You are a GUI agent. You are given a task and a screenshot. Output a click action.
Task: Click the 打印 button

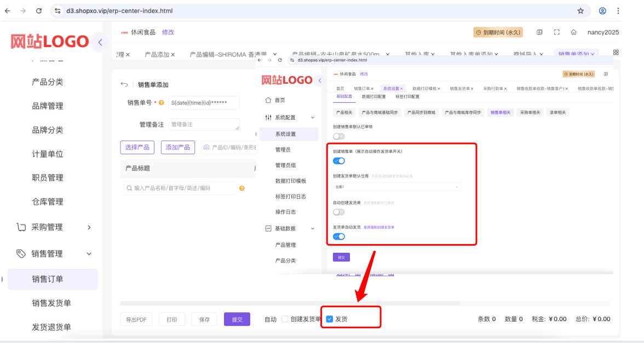pyautogui.click(x=172, y=319)
